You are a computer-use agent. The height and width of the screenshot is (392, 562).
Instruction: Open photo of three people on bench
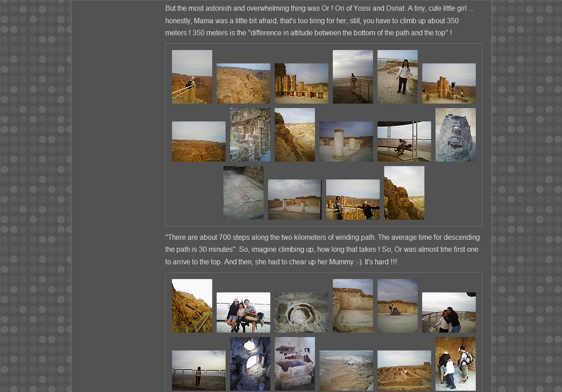[243, 313]
